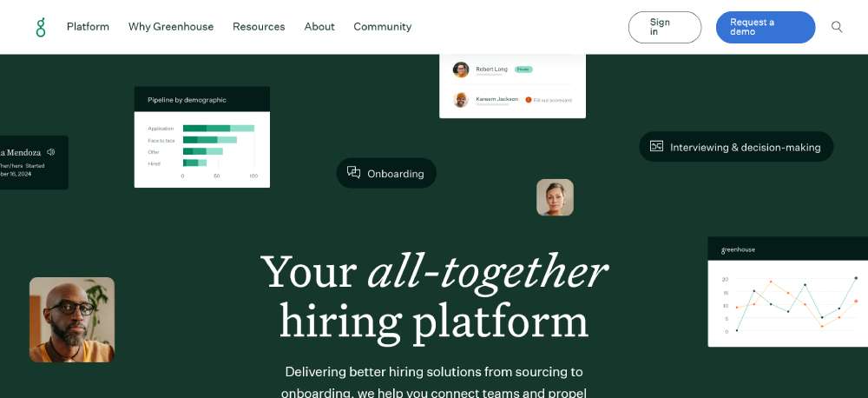Click the Pipeline by demographic chart card
The width and height of the screenshot is (868, 398).
point(202,137)
